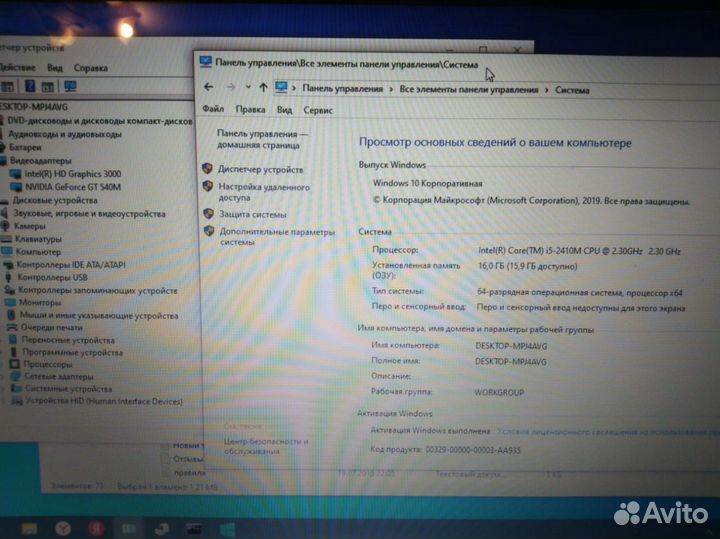Screen dimensions: 720x539
Task: Select 'Панель управления' breadcrumb in address bar
Action: tap(343, 89)
